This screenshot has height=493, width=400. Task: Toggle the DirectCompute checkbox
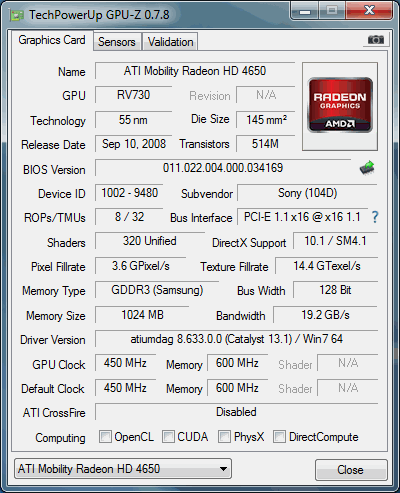click(x=279, y=437)
